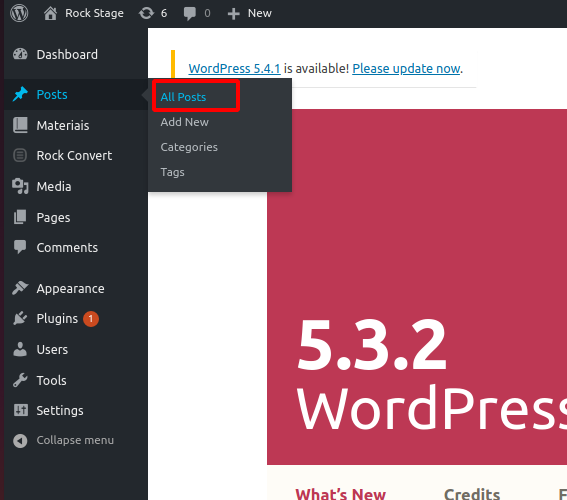Click the Rock Convert icon
This screenshot has height=500, width=567.
pyautogui.click(x=20, y=155)
